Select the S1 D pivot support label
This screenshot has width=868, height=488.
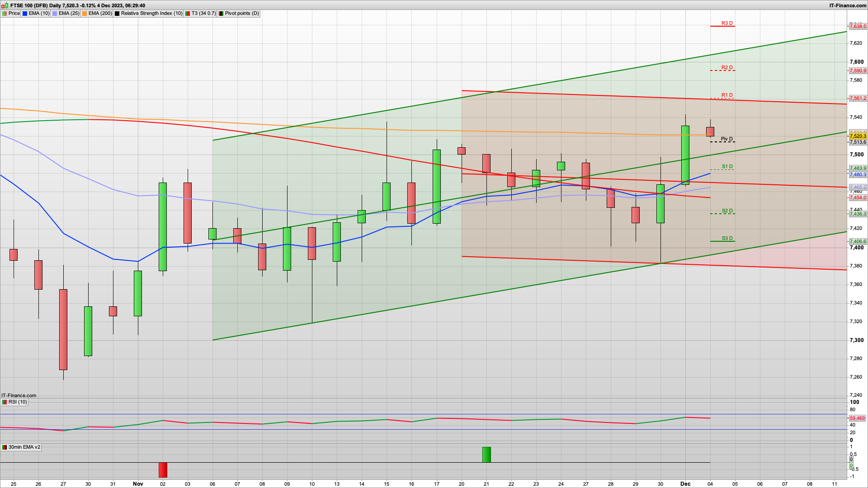[727, 166]
